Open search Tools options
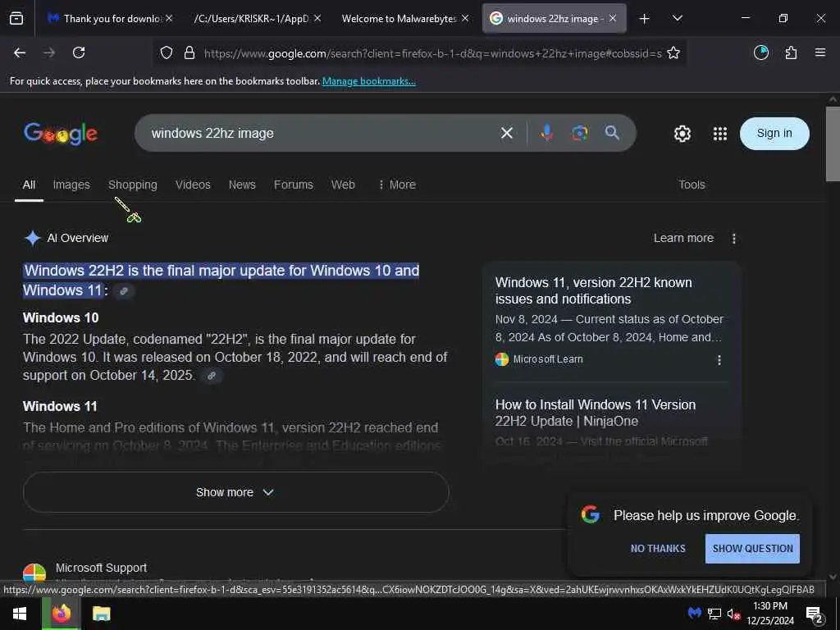This screenshot has width=840, height=630. [692, 185]
